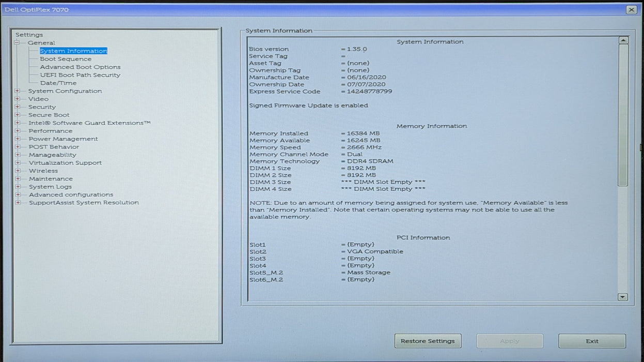Click the PCI Information heading
644x362 pixels.
[423, 238]
